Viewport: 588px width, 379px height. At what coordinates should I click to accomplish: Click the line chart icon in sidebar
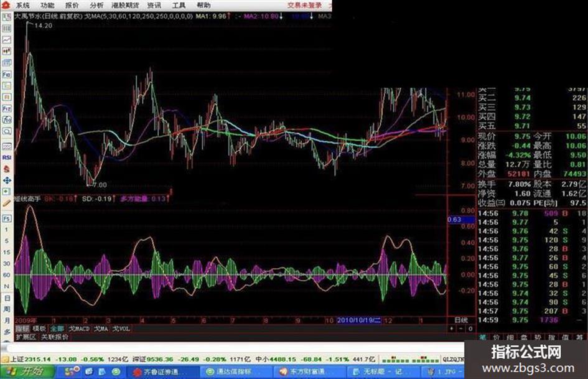coord(7,39)
